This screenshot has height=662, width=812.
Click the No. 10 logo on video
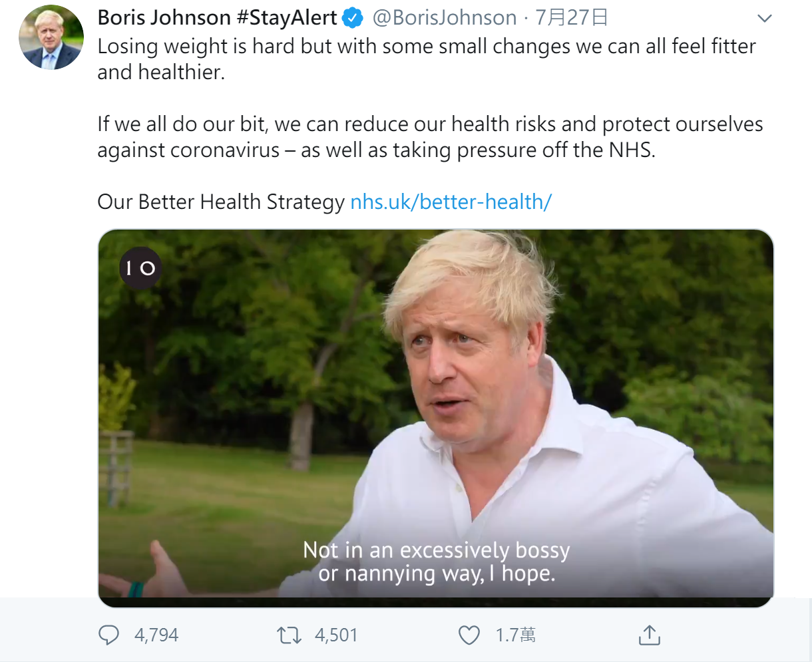[x=140, y=268]
